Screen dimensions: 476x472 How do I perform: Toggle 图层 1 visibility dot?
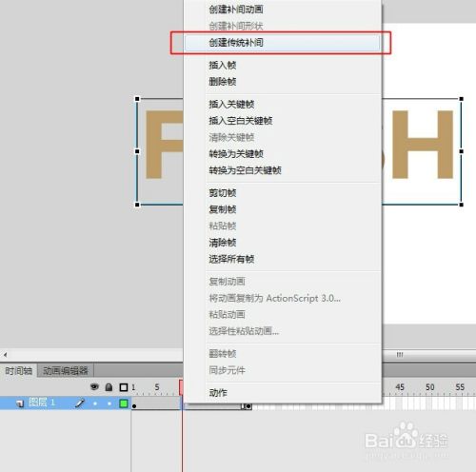tap(95, 403)
